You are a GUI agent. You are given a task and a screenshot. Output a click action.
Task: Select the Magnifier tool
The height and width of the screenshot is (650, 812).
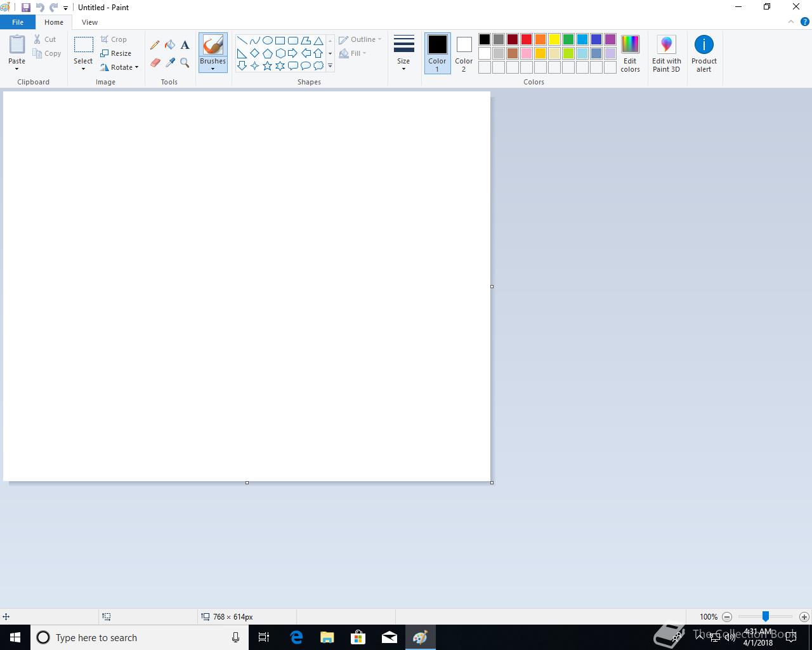pos(185,62)
